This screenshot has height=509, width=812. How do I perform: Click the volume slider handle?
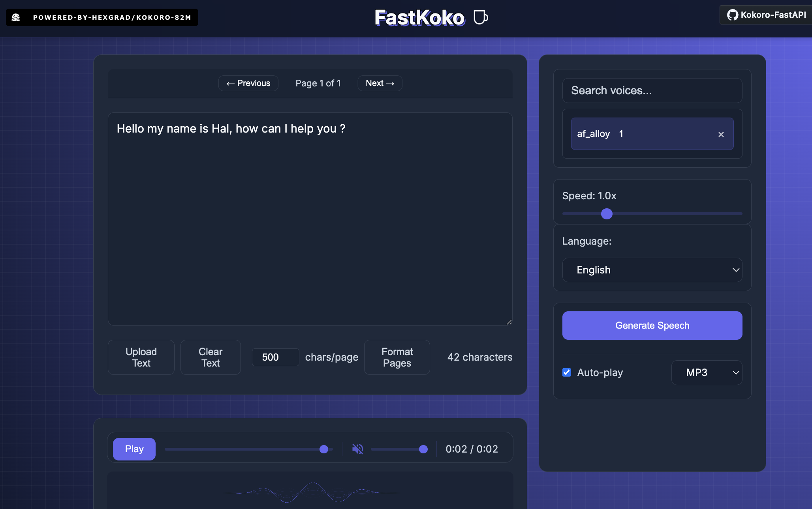423,449
